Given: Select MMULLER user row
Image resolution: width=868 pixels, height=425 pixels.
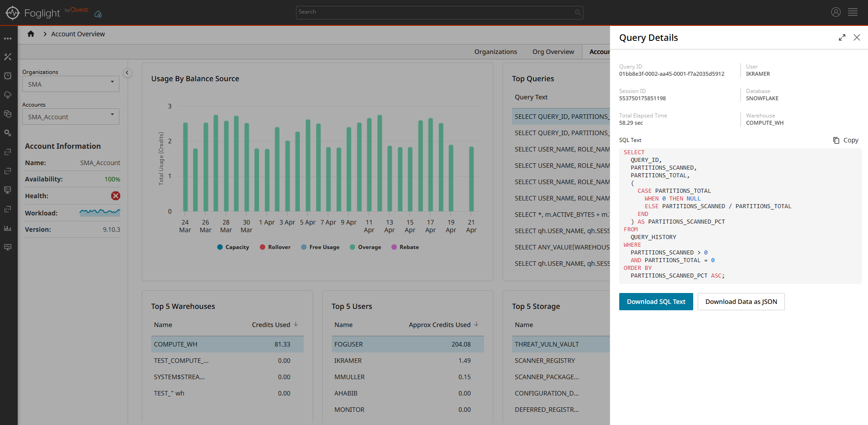Looking at the screenshot, I should click(408, 377).
